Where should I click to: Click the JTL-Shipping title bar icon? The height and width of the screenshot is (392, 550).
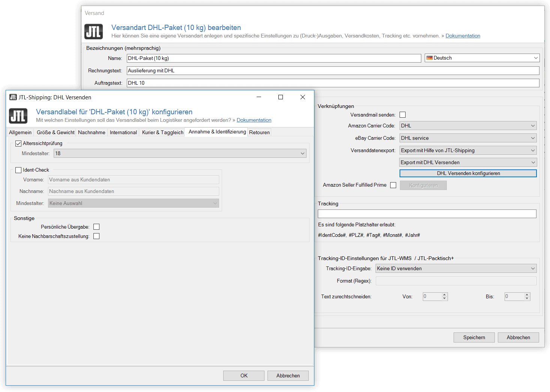pos(13,97)
